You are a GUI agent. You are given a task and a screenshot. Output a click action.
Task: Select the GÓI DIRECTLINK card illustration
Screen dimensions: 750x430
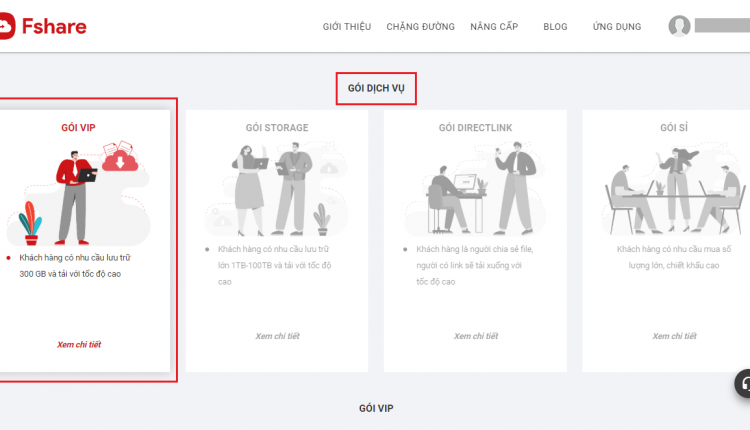pos(475,188)
